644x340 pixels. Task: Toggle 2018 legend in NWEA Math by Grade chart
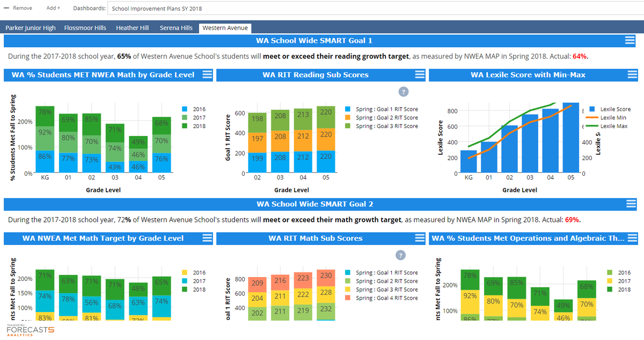(194, 126)
